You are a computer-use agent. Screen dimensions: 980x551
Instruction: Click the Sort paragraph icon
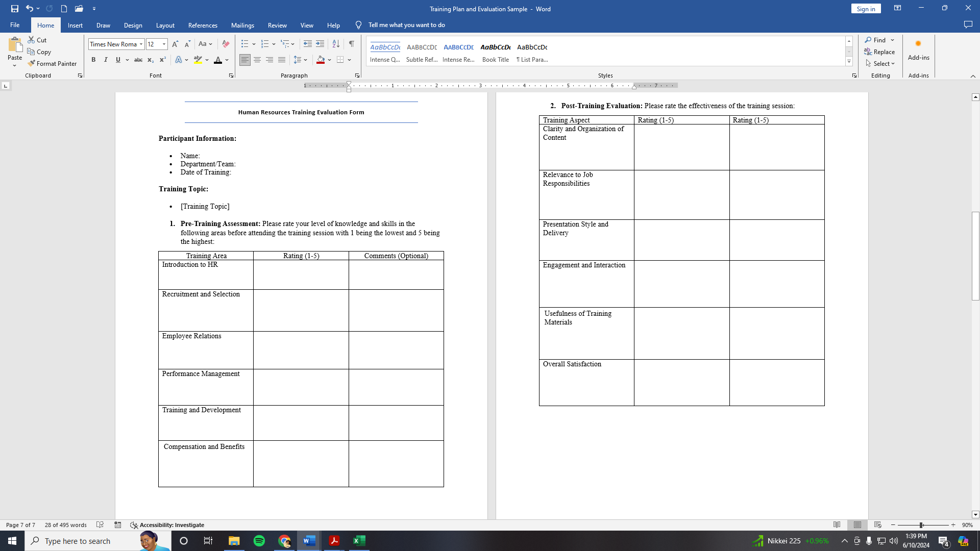336,44
